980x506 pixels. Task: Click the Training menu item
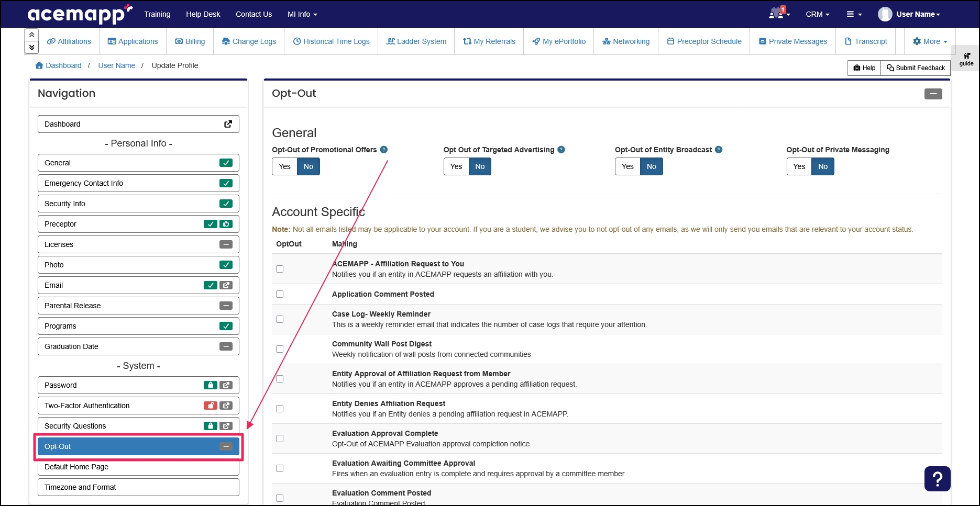click(157, 14)
